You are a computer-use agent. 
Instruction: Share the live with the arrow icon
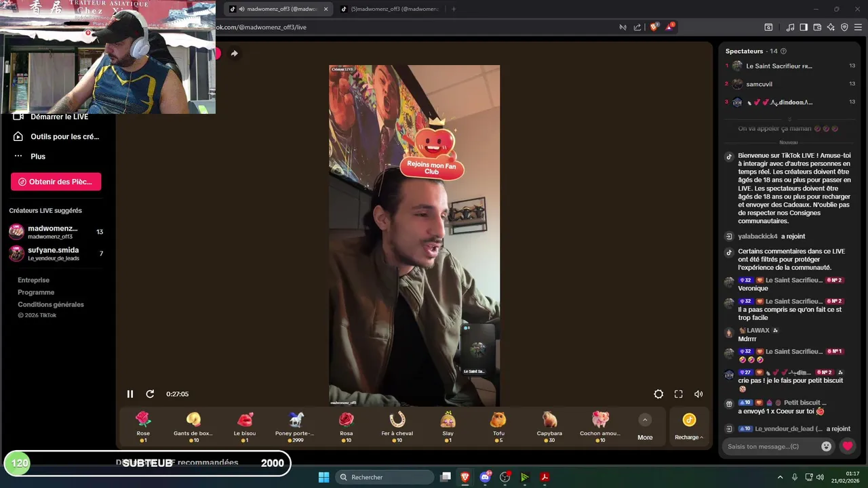[x=234, y=54]
